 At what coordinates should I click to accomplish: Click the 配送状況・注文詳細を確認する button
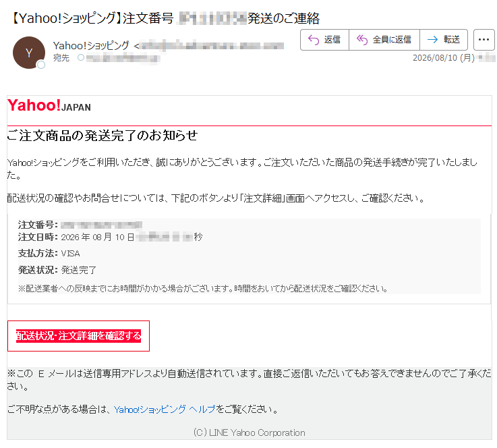coord(78,336)
